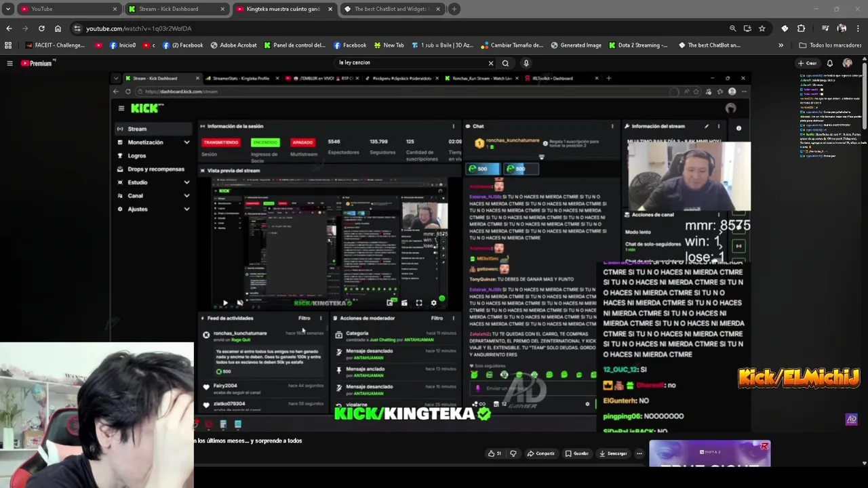Image resolution: width=868 pixels, height=488 pixels.
Task: Open the Chat panel options menu
Action: point(612,126)
